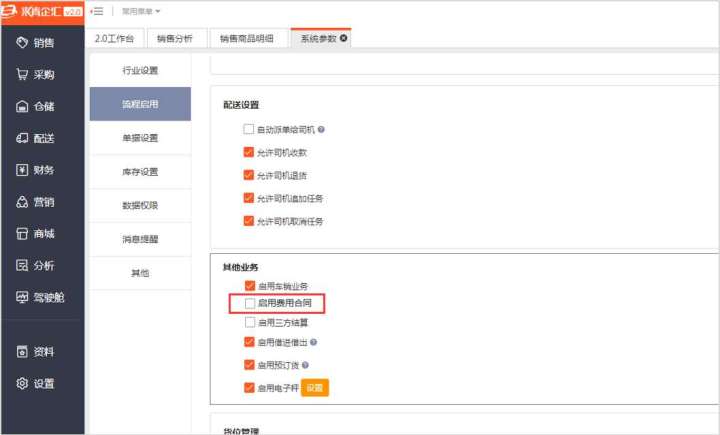Uncheck 允许司机收款 checkbox

coord(249,153)
